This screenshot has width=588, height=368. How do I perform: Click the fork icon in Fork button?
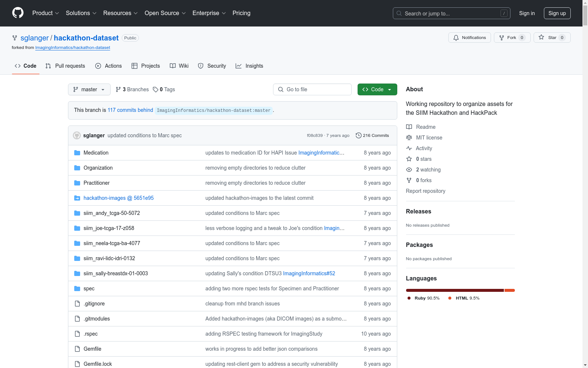502,38
